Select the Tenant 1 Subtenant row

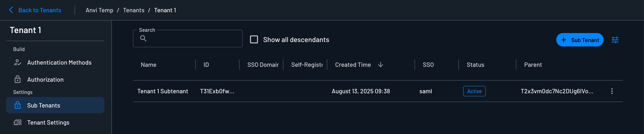163,91
